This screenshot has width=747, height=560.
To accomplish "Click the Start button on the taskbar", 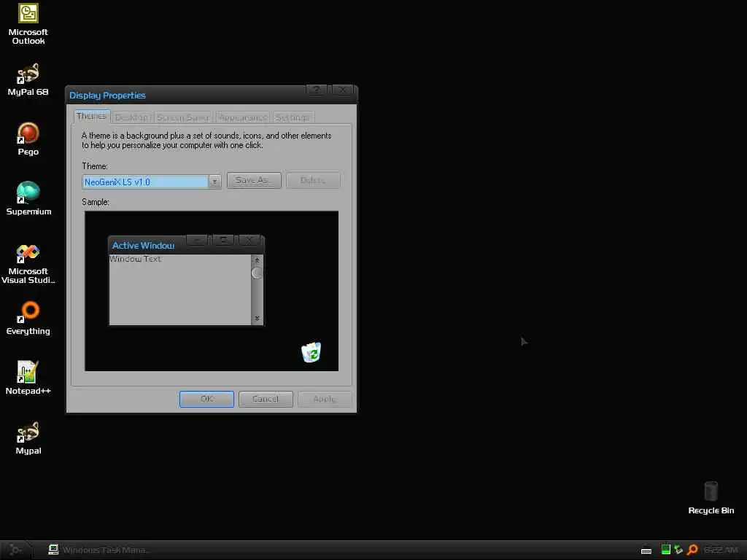I will point(16,550).
